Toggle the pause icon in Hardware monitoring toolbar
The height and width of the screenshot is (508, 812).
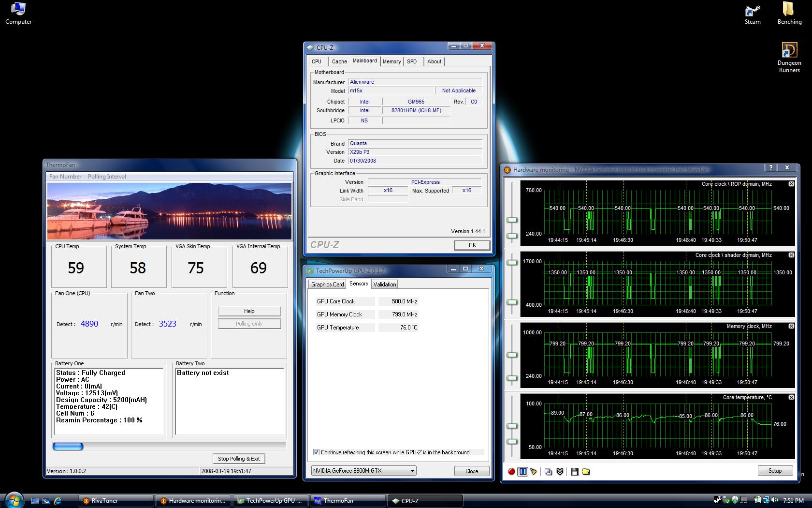coord(522,471)
